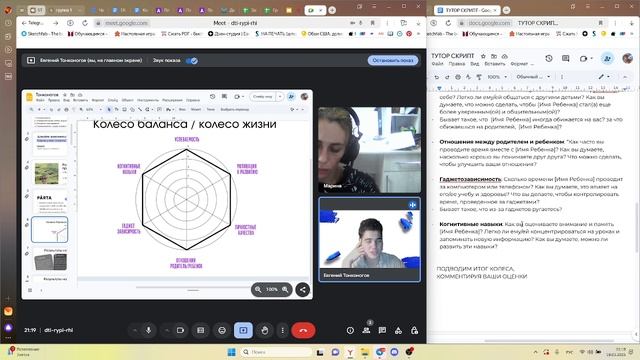The image size is (640, 360).
Task: Open the emoji reactions button
Action: 222,330
